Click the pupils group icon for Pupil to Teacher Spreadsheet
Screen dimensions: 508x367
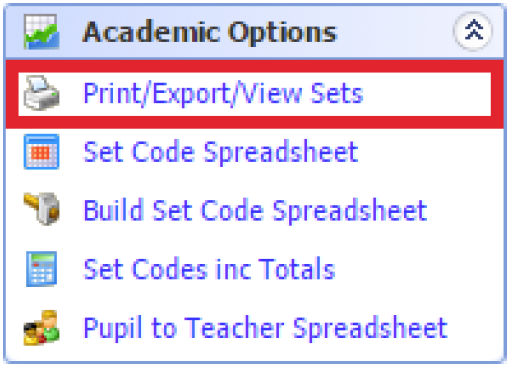[42, 328]
